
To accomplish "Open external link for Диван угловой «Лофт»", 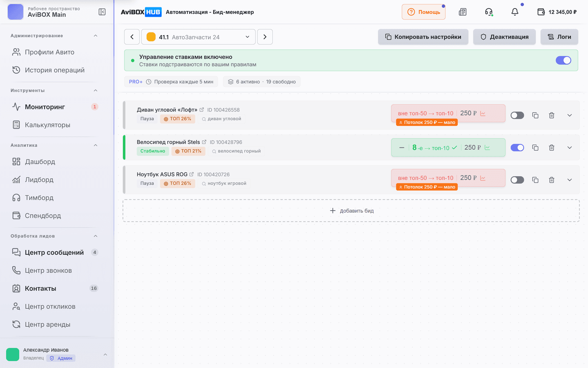I will coord(202,110).
